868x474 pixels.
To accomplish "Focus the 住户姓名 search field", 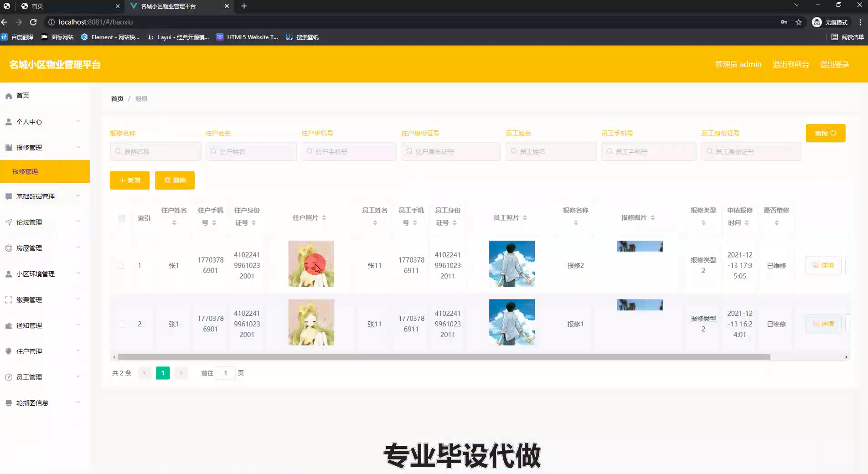I will point(251,151).
